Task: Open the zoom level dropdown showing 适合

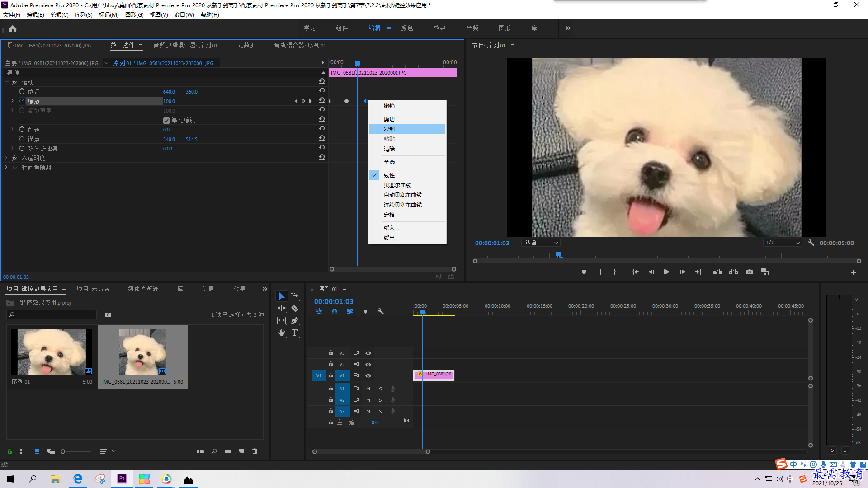Action: [541, 243]
